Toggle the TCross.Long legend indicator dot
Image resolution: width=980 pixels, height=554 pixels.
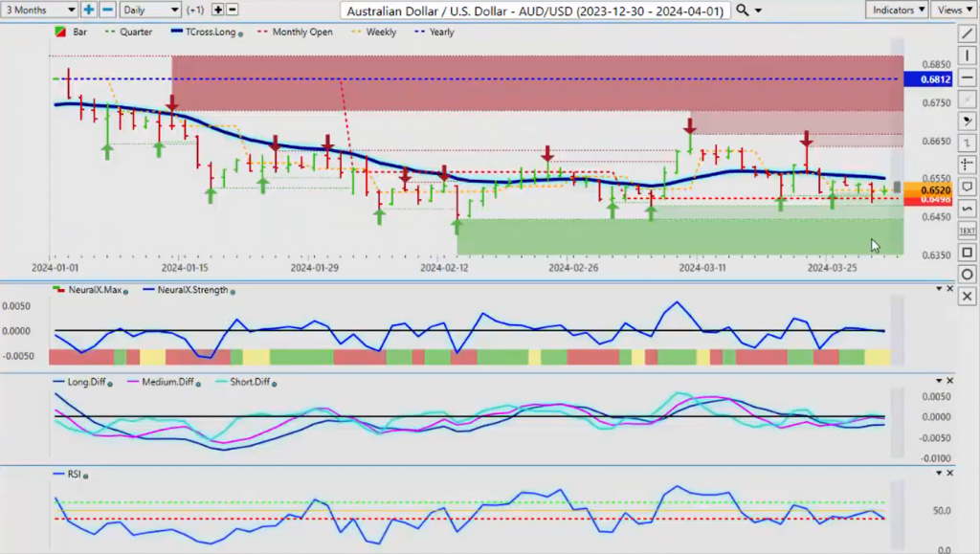pyautogui.click(x=240, y=33)
